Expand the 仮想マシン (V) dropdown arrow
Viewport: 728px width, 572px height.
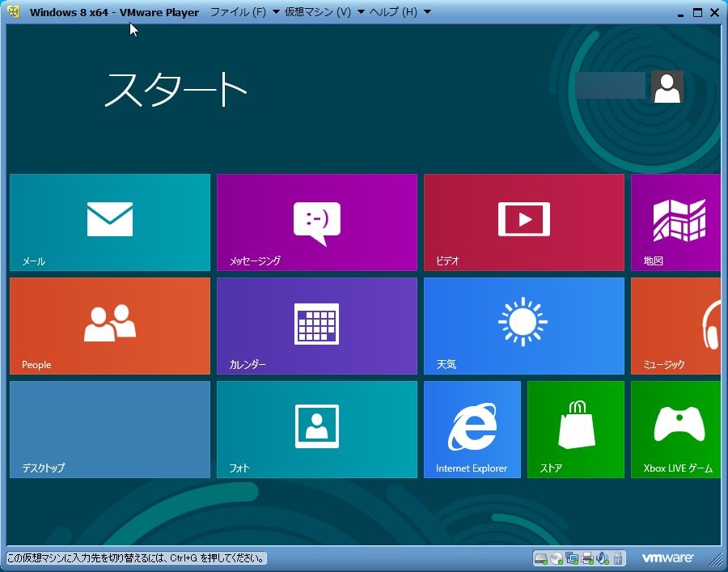360,12
